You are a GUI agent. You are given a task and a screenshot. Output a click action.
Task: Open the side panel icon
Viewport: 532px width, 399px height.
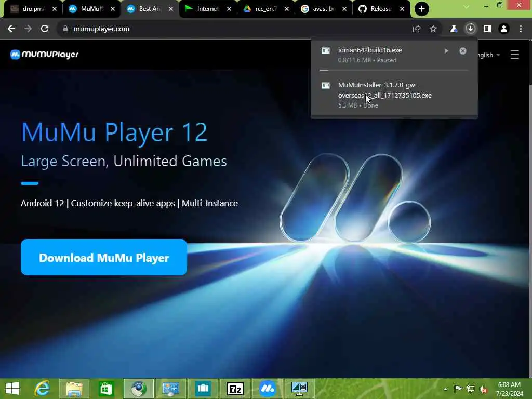pos(487,29)
